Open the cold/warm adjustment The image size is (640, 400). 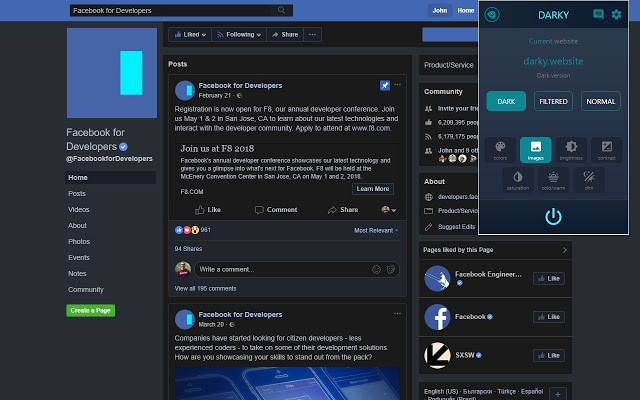point(553,180)
